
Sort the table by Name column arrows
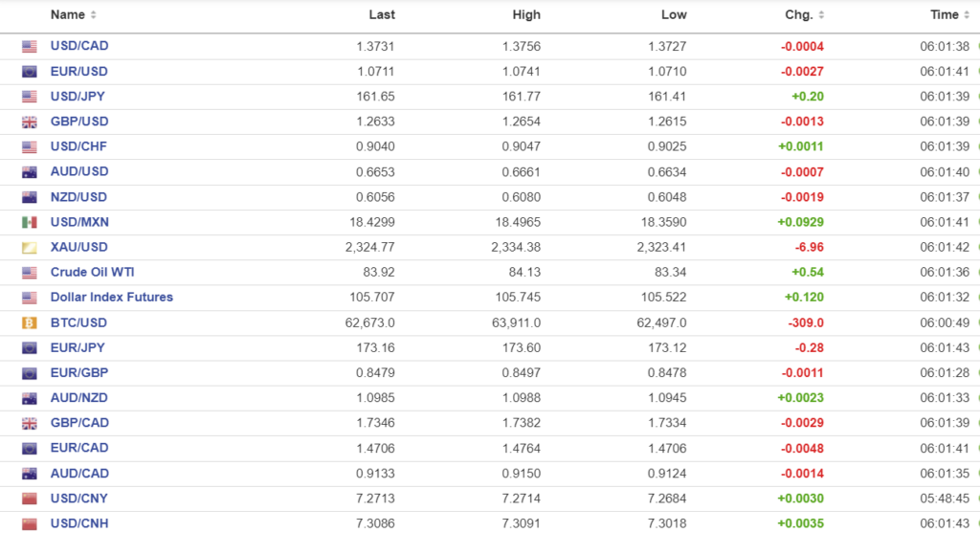(93, 15)
